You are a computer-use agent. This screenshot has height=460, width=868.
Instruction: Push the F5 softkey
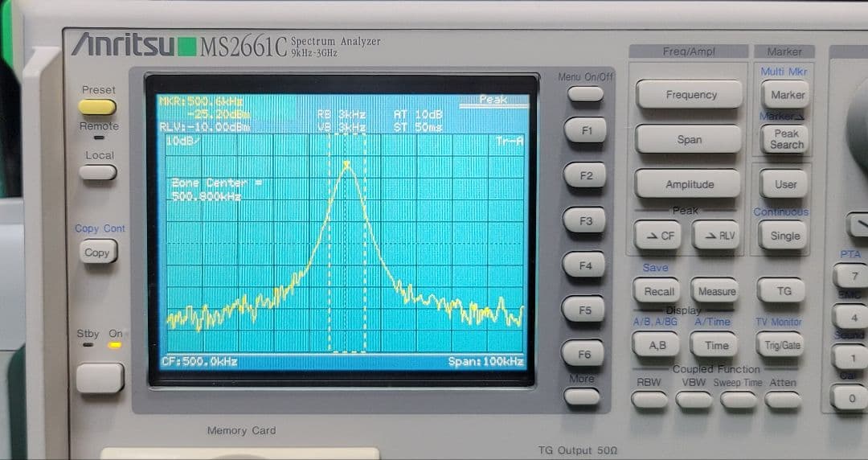coord(584,310)
